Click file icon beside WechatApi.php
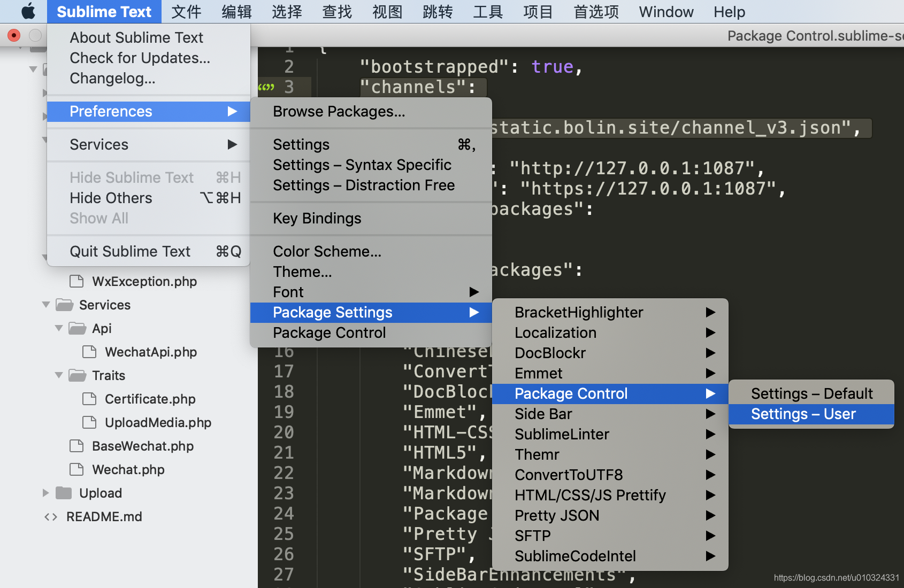The width and height of the screenshot is (904, 588). coord(90,352)
